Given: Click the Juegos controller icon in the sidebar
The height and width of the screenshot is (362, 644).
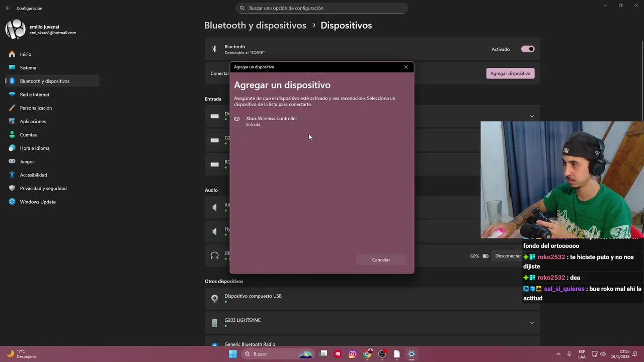Looking at the screenshot, I should (x=12, y=161).
